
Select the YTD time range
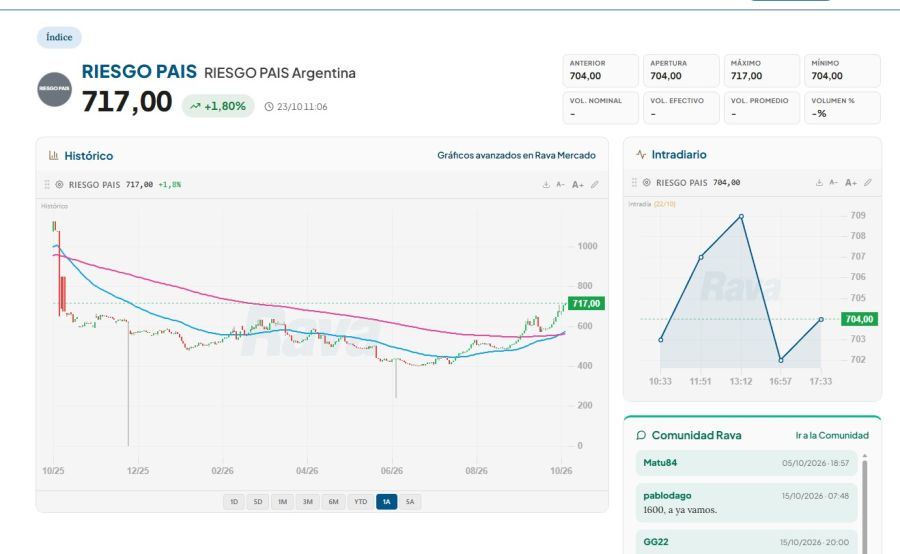pyautogui.click(x=360, y=502)
